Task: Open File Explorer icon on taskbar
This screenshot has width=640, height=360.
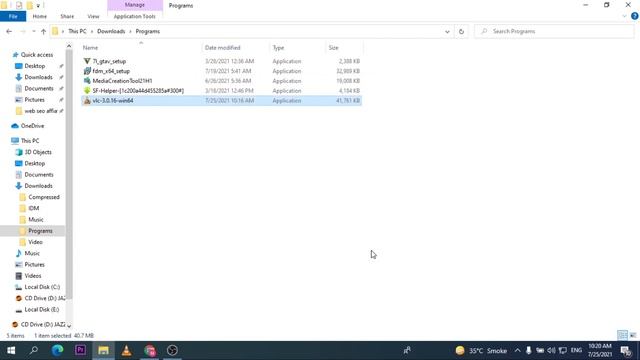Action: tap(104, 350)
